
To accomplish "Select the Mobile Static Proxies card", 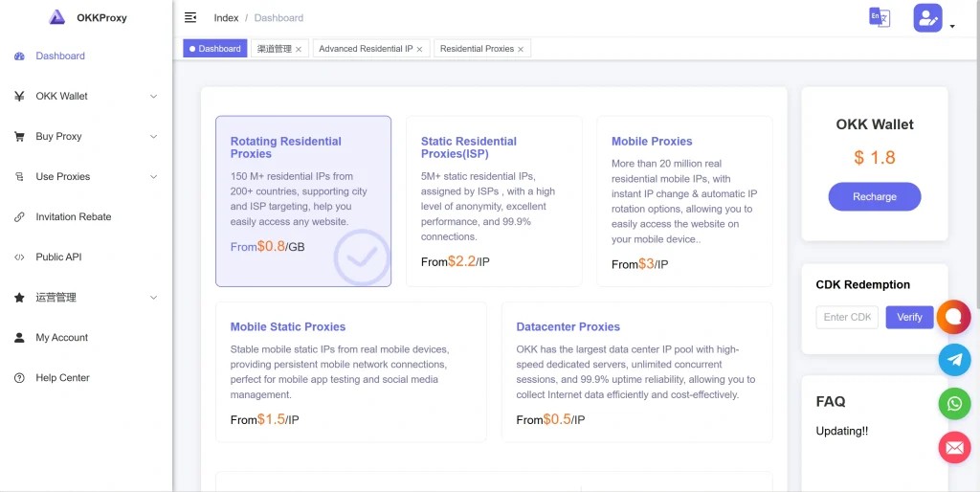I will tap(350, 372).
